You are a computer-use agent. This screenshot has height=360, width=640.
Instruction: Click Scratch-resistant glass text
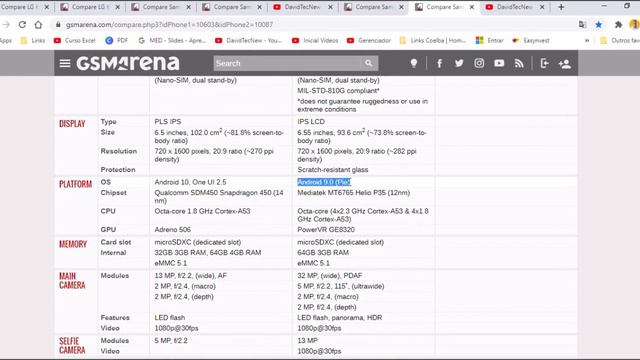(333, 169)
